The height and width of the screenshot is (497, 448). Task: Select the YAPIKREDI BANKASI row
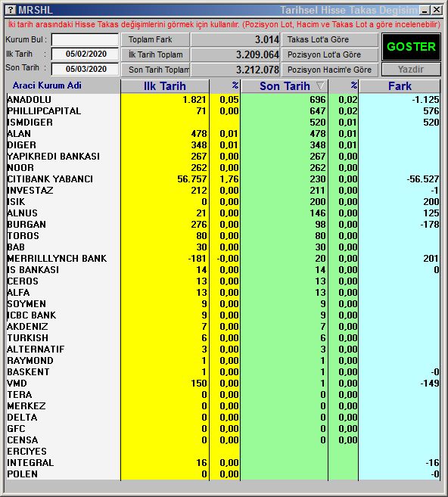click(223, 157)
